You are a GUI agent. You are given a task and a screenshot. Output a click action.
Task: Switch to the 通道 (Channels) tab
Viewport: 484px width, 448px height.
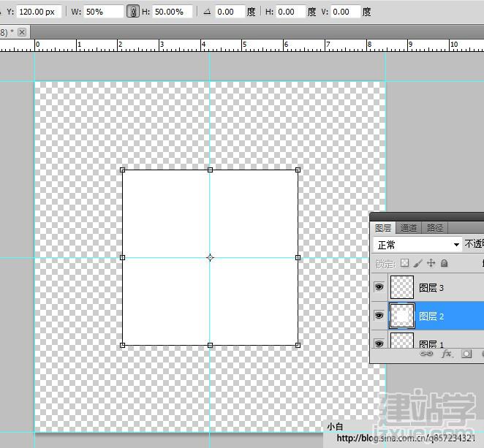pyautogui.click(x=409, y=228)
